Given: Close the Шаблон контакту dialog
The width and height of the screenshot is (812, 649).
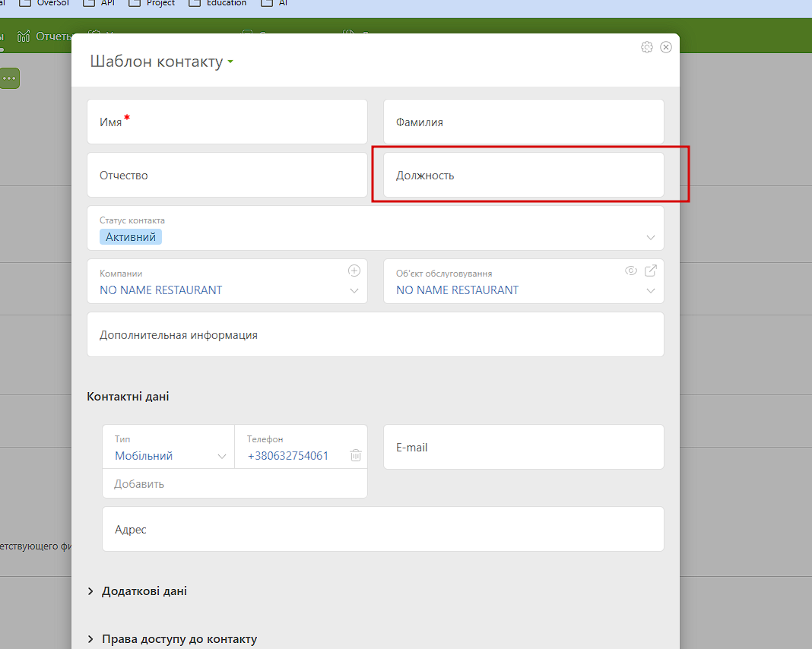Looking at the screenshot, I should pyautogui.click(x=666, y=47).
